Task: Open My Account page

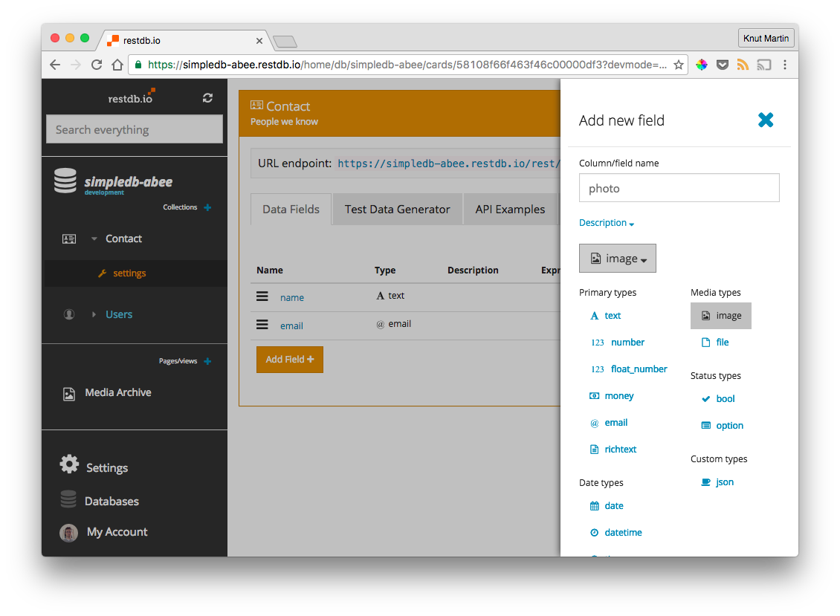Action: point(117,532)
